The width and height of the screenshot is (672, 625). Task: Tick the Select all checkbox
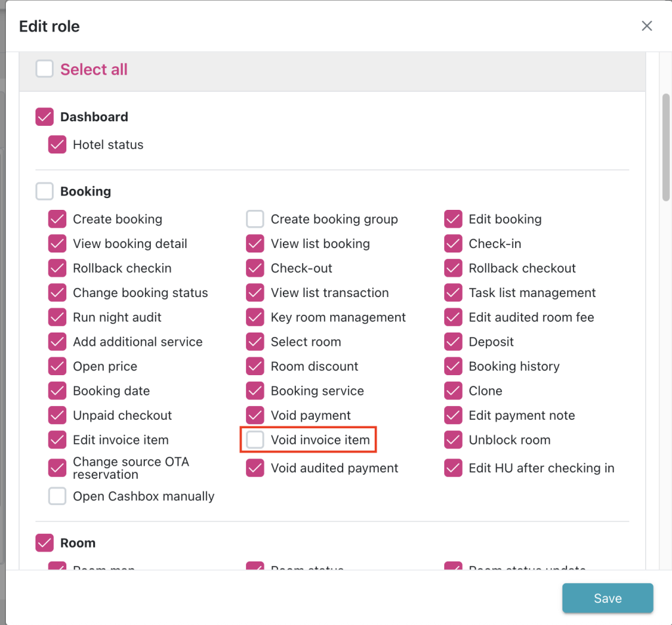click(45, 69)
